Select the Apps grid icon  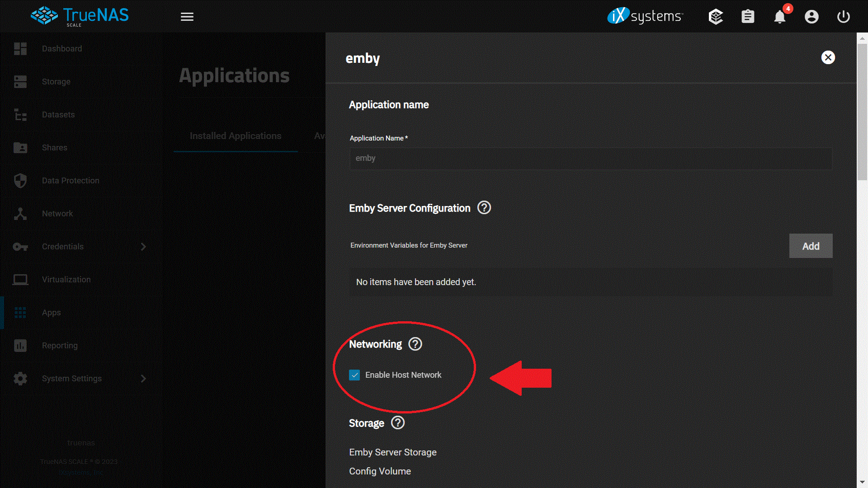click(x=20, y=312)
